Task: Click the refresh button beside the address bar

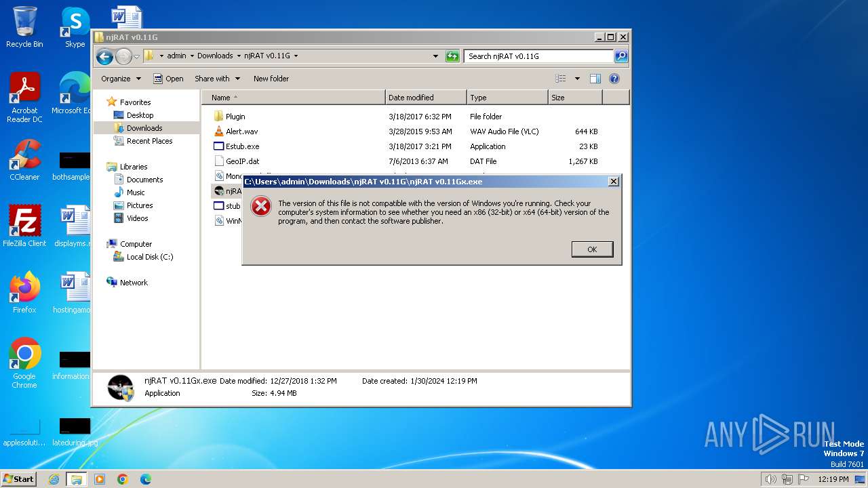Action: [x=452, y=56]
